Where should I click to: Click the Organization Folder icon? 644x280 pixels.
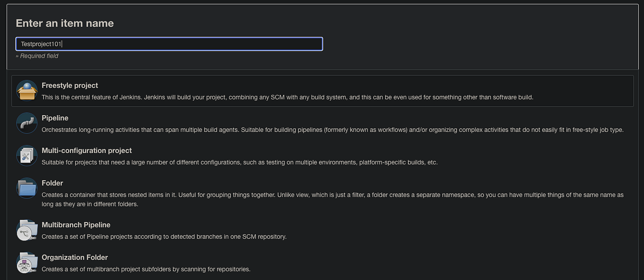click(27, 262)
